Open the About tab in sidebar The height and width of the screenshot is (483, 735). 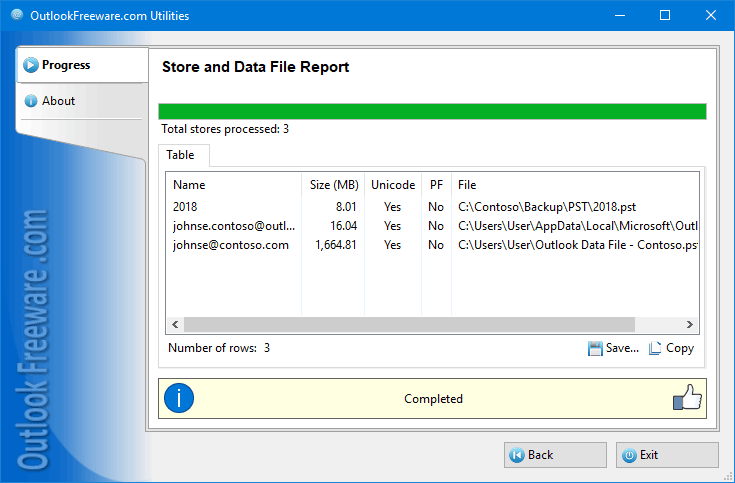click(x=81, y=101)
